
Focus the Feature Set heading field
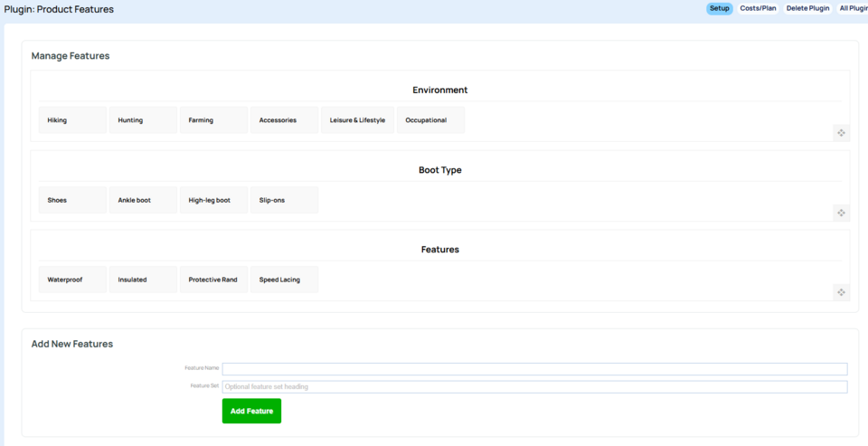tap(534, 386)
